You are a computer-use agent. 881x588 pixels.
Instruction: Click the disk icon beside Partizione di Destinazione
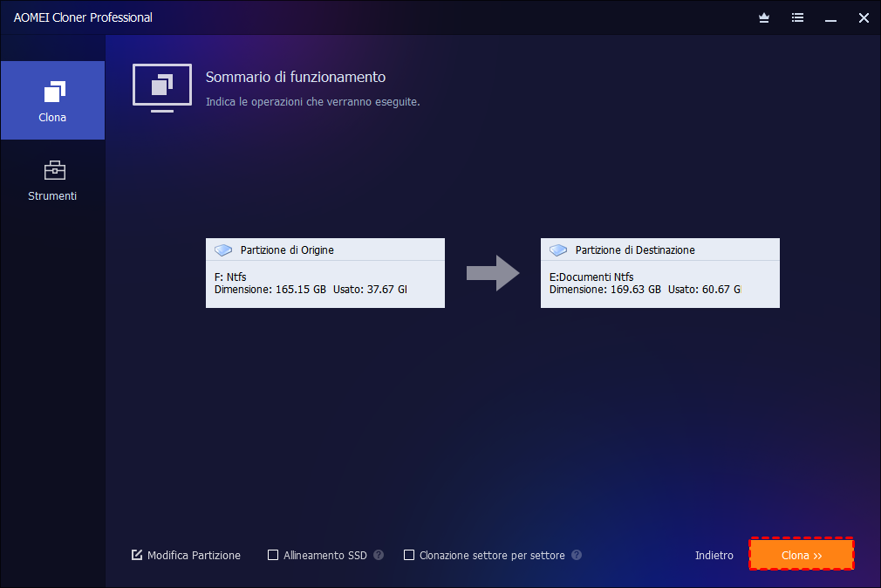coord(559,250)
